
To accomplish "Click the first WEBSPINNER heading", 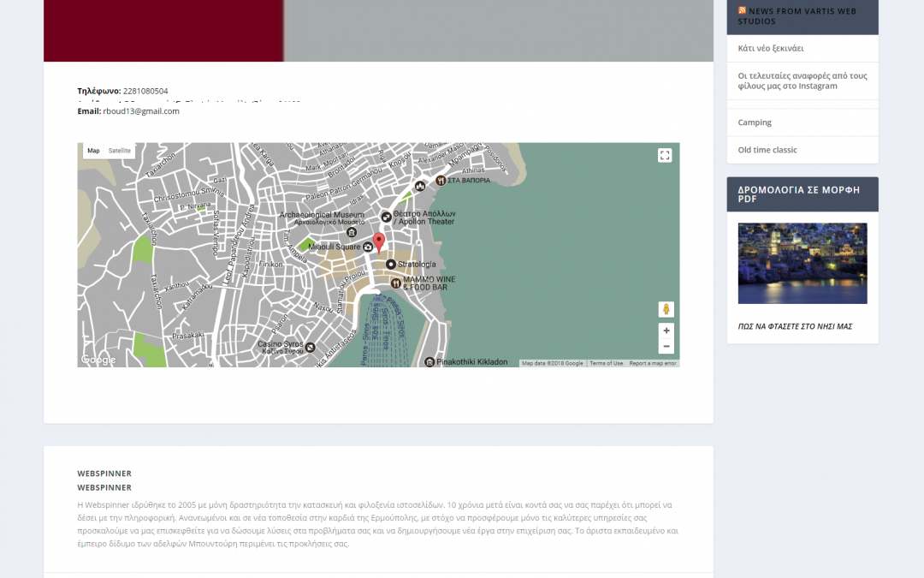I will 104,473.
